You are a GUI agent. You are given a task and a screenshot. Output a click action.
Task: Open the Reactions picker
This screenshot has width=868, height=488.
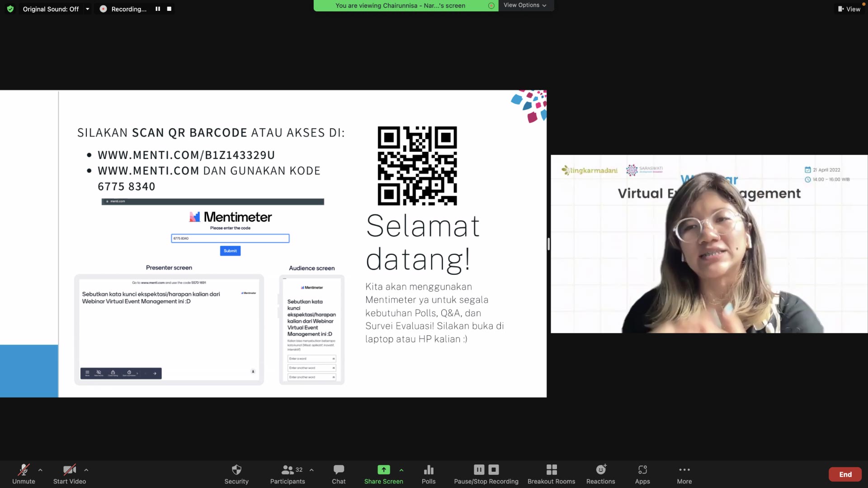click(x=600, y=474)
